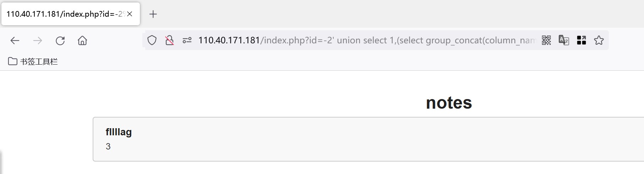
Task: Generate QR code for this page
Action: tap(546, 40)
